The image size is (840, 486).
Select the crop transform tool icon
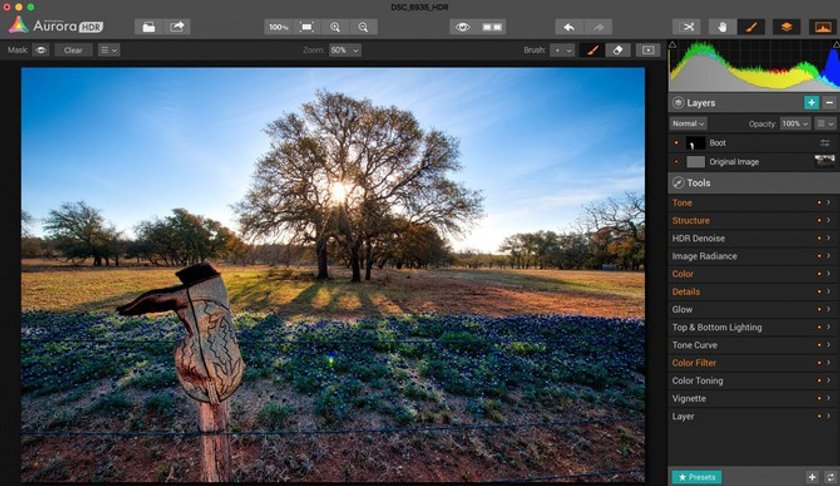(x=687, y=27)
